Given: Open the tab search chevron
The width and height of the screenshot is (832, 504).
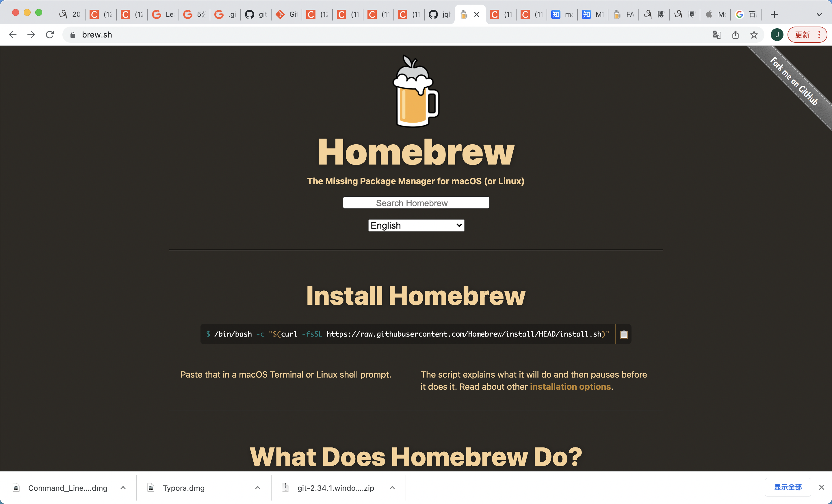Looking at the screenshot, I should [819, 14].
